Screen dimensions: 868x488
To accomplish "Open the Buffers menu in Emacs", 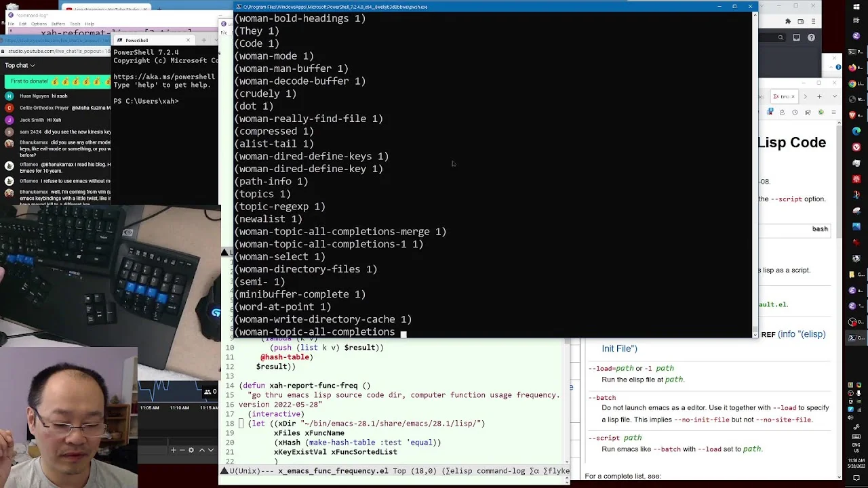I will coord(58,24).
